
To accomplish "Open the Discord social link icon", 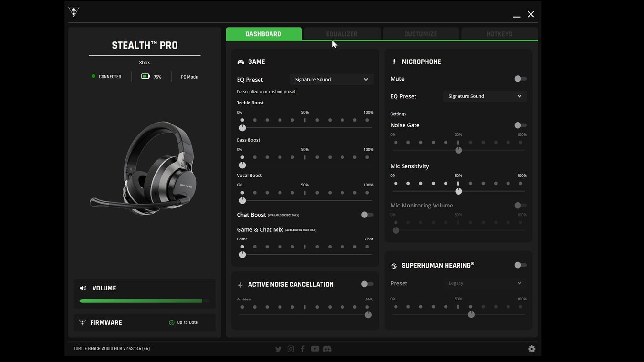I will pos(327,349).
